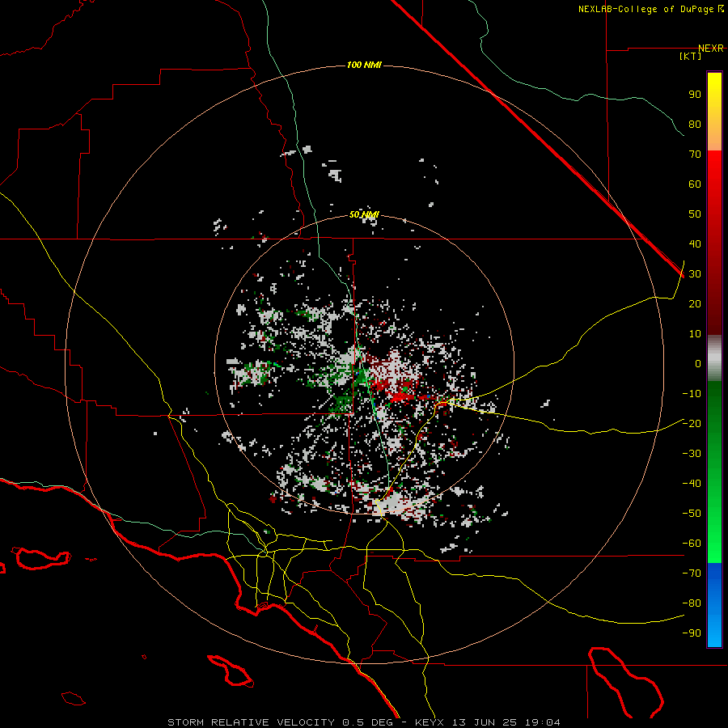Click the gray zero-velocity segment of the color bar
This screenshot has width=728, height=728.
pos(714,358)
